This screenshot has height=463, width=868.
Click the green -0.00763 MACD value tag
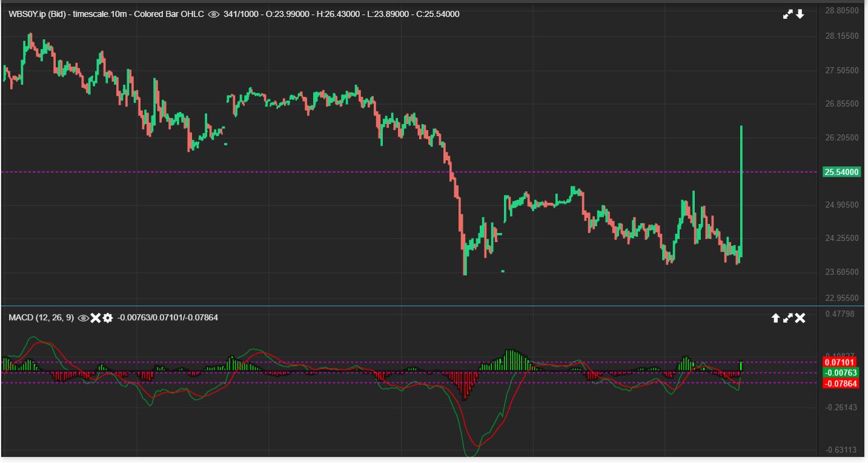coord(841,373)
